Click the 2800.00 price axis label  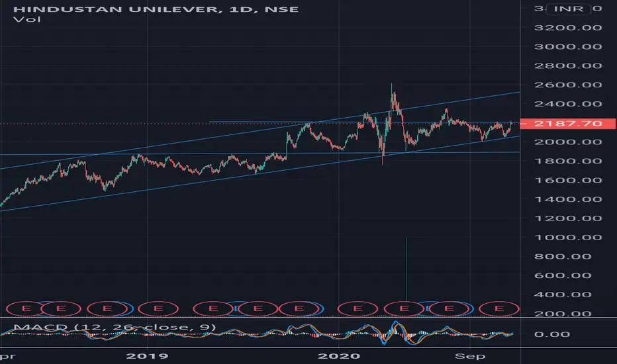568,66
